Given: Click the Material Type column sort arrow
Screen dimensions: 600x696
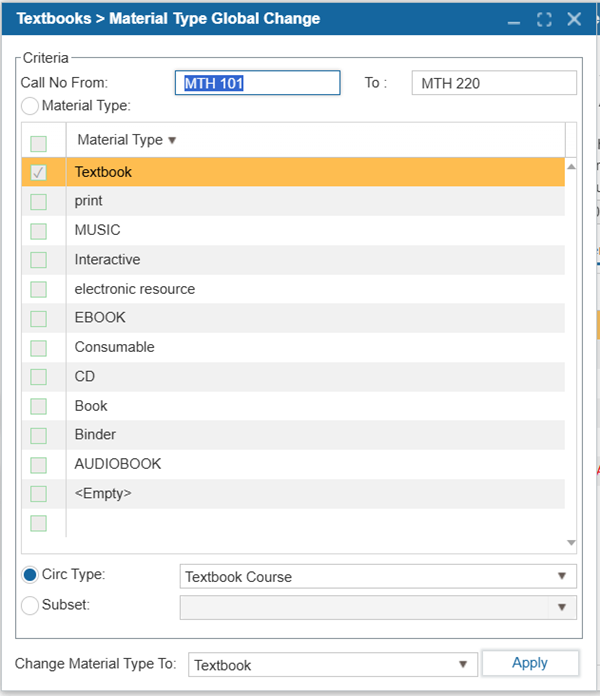Looking at the screenshot, I should (x=172, y=140).
